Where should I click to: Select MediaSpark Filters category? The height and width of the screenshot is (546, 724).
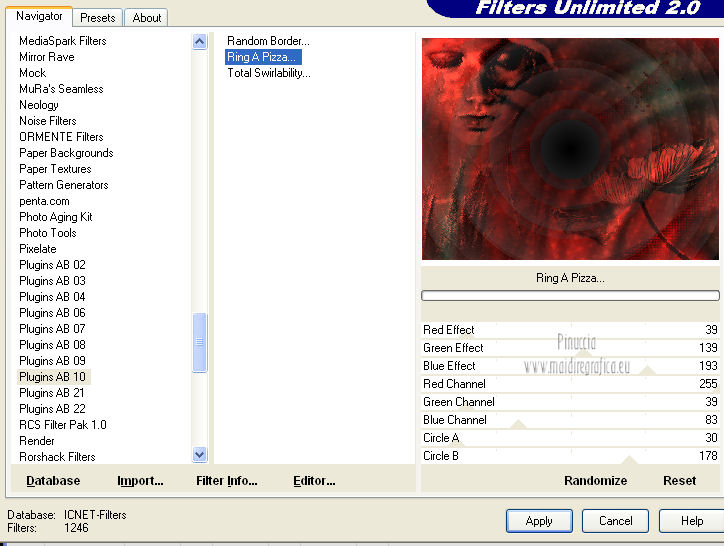tap(63, 41)
